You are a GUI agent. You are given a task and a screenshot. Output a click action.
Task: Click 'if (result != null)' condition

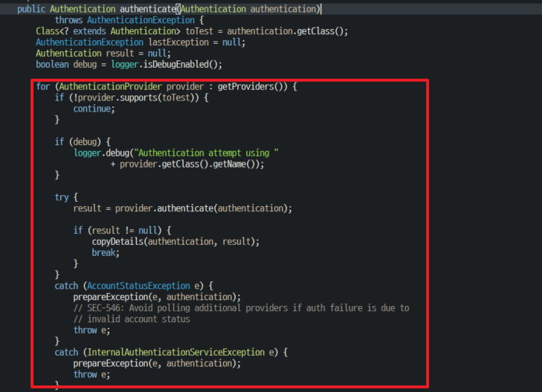[x=117, y=230]
